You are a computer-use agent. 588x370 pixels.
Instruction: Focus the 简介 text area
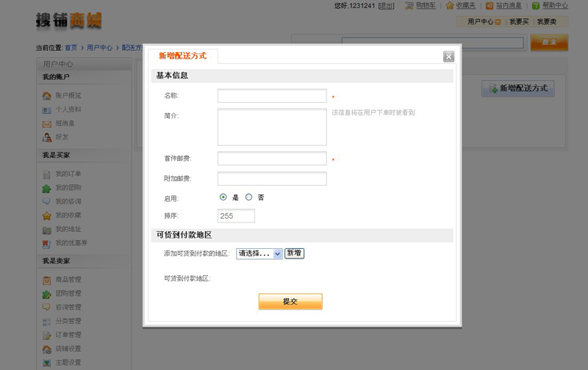tap(272, 127)
